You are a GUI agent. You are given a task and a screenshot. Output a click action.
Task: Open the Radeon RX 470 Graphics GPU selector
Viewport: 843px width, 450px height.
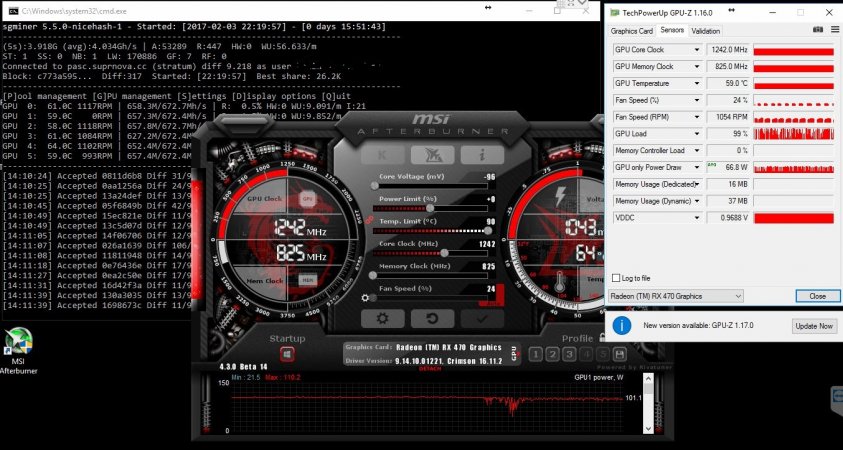click(675, 296)
